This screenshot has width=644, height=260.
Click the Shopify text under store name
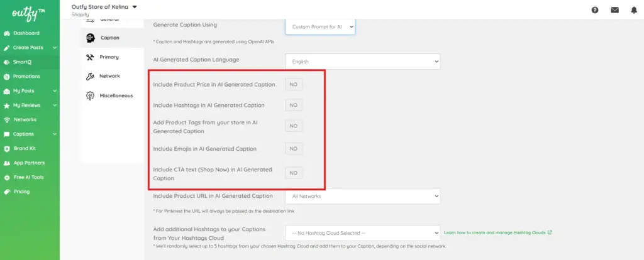80,15
